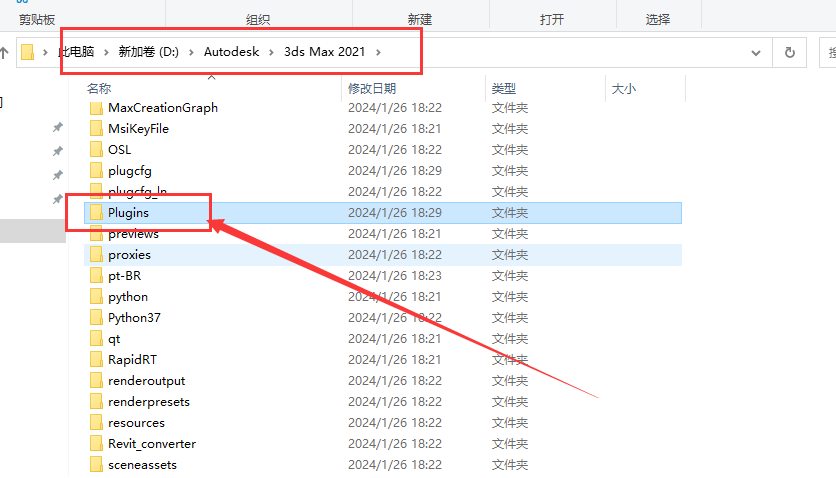Image resolution: width=836 pixels, height=478 pixels.
Task: Sort by 名称 column header
Action: 99,88
